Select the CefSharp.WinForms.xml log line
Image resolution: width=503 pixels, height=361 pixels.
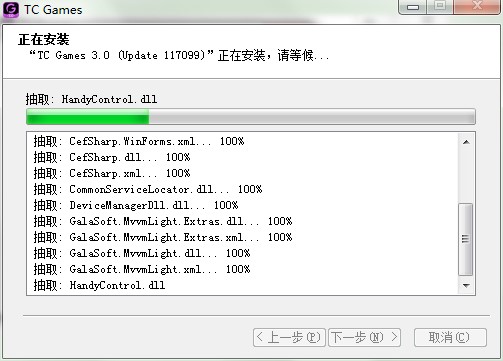pos(139,141)
